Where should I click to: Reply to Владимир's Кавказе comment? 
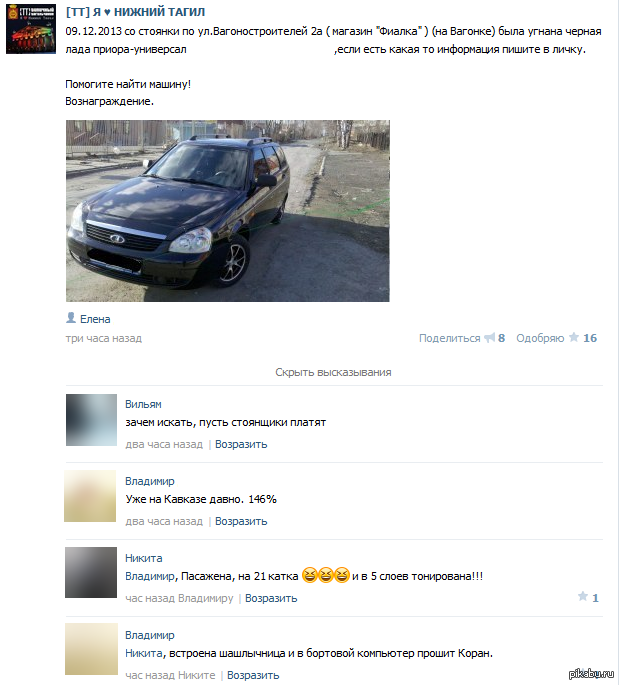pyautogui.click(x=241, y=521)
